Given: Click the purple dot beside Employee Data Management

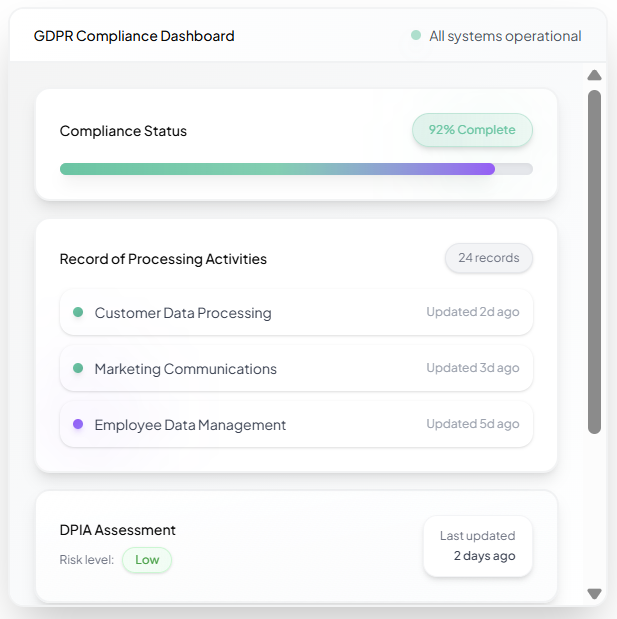Looking at the screenshot, I should tap(78, 424).
